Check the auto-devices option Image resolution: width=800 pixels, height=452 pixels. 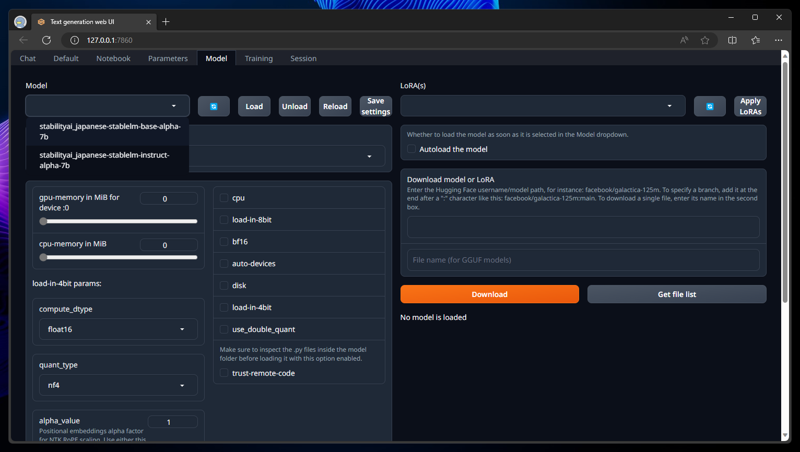[224, 263]
